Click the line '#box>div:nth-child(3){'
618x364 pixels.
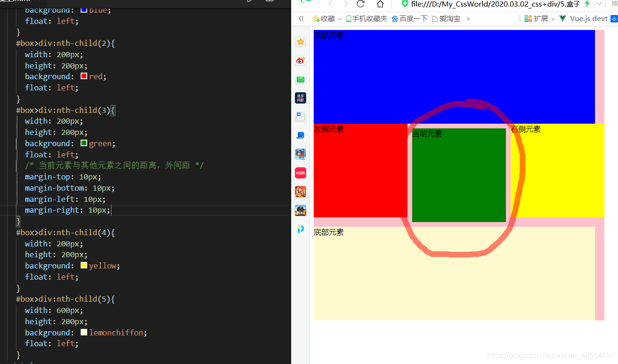66,110
